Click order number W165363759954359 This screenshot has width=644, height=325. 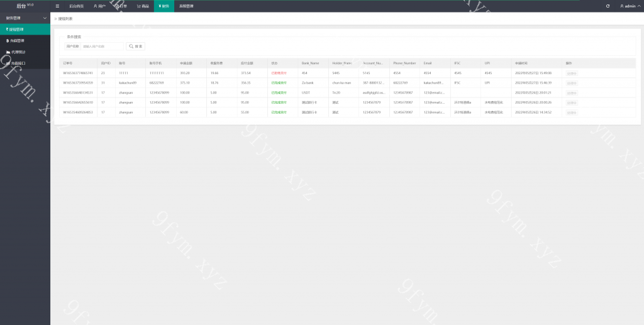pos(78,83)
